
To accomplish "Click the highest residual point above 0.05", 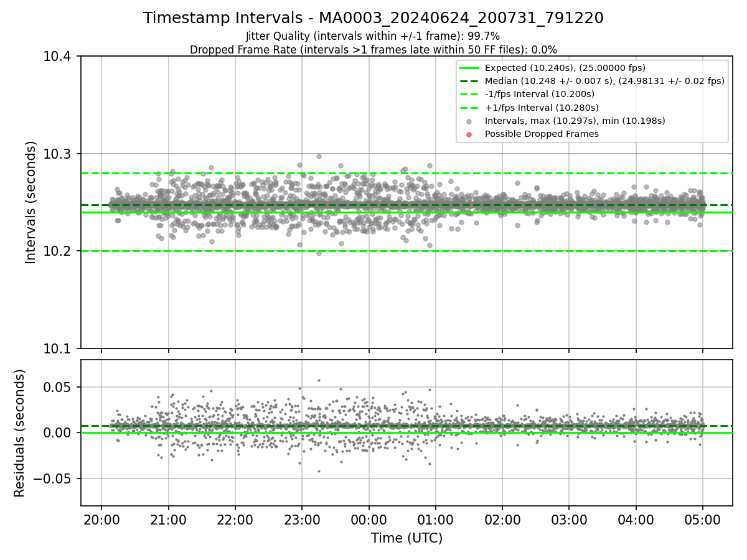I will (x=319, y=380).
